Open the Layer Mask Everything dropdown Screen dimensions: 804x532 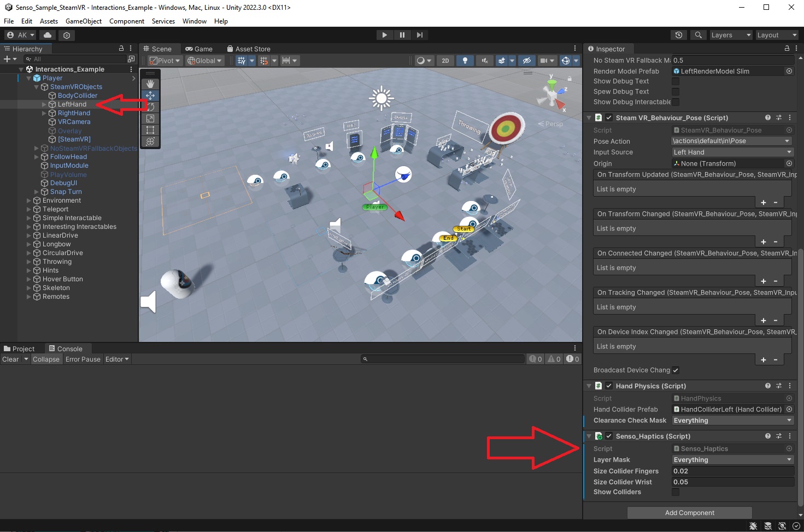point(732,459)
